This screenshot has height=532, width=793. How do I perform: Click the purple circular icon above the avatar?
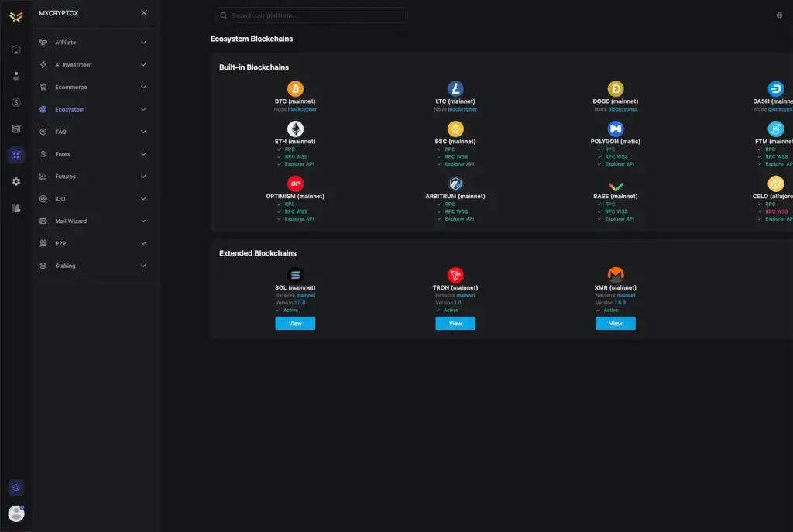(16, 488)
